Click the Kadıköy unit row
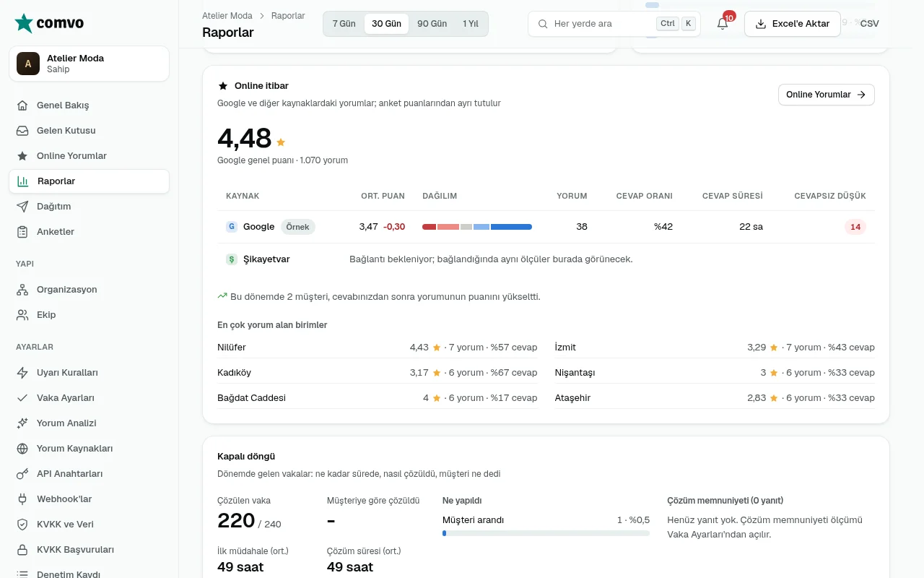Screen dimensions: 924x578 pyautogui.click(x=378, y=373)
